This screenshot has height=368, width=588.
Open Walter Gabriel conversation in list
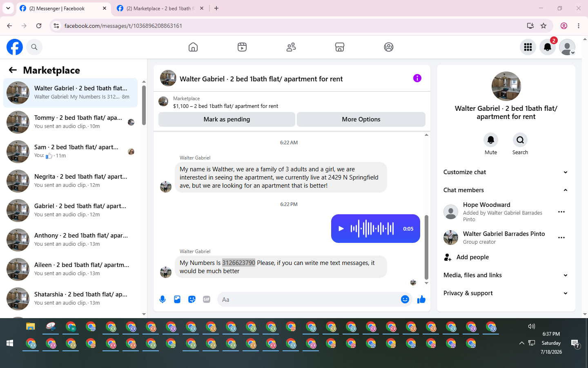click(71, 93)
